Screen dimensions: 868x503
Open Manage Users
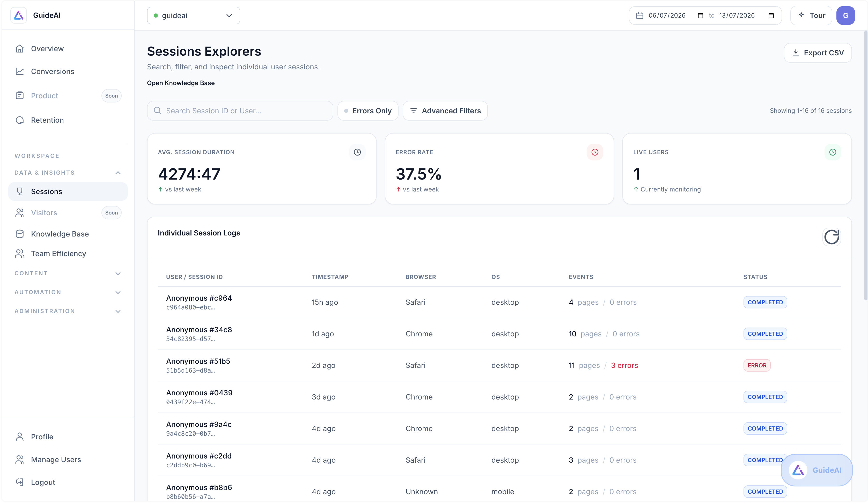click(x=68, y=459)
